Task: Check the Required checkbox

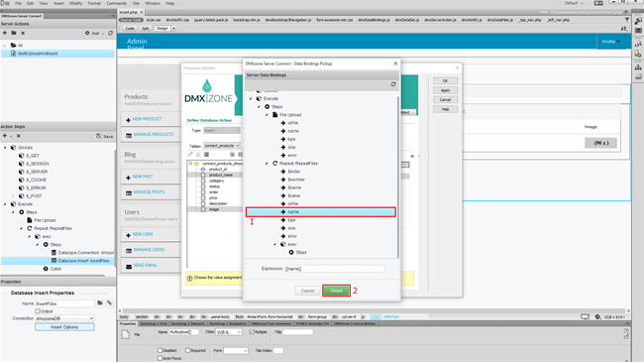Action: [x=187, y=350]
